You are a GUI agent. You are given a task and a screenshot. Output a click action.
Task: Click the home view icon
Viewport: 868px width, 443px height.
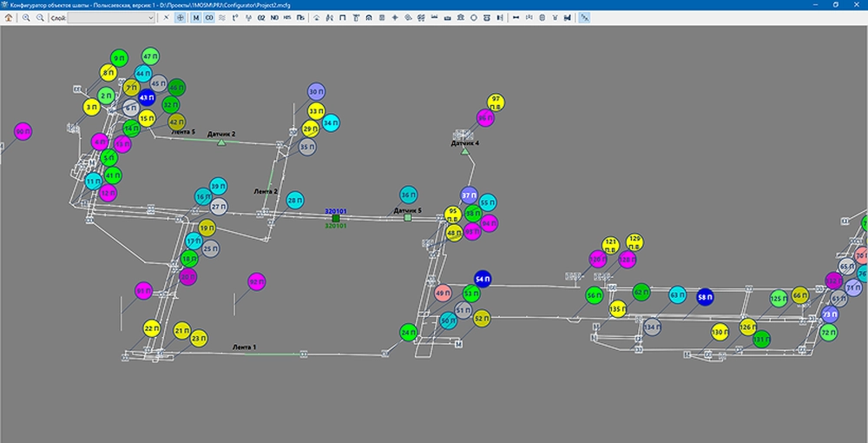coord(9,17)
